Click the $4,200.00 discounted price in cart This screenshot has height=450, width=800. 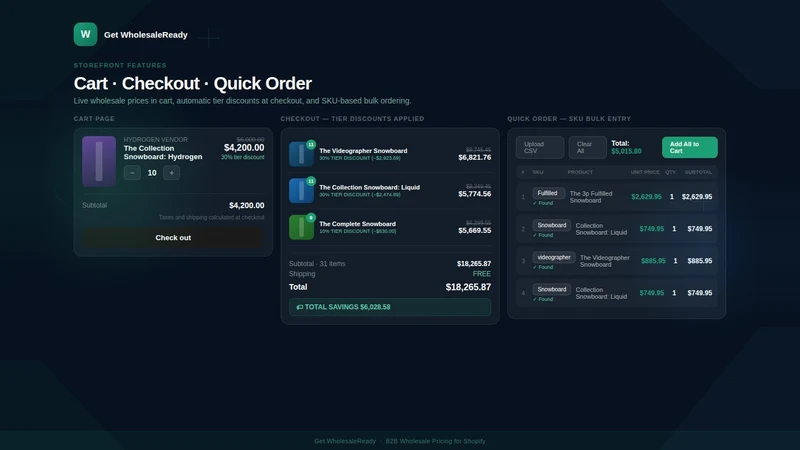244,148
